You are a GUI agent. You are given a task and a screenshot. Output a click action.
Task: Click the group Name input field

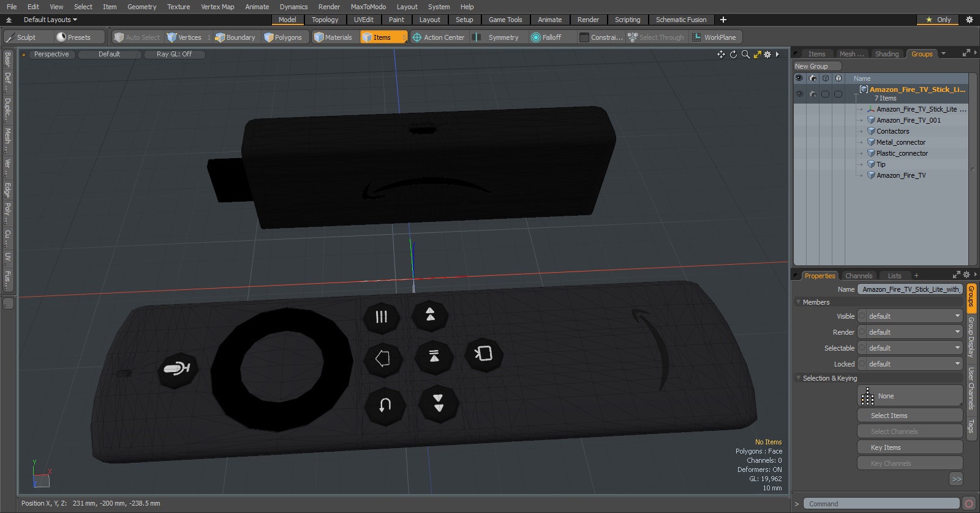tap(910, 289)
